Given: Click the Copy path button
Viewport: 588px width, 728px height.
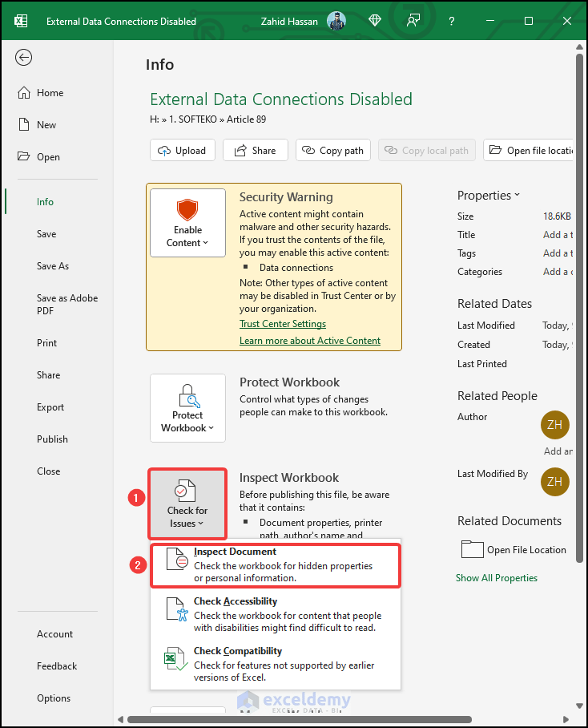Looking at the screenshot, I should [x=333, y=151].
